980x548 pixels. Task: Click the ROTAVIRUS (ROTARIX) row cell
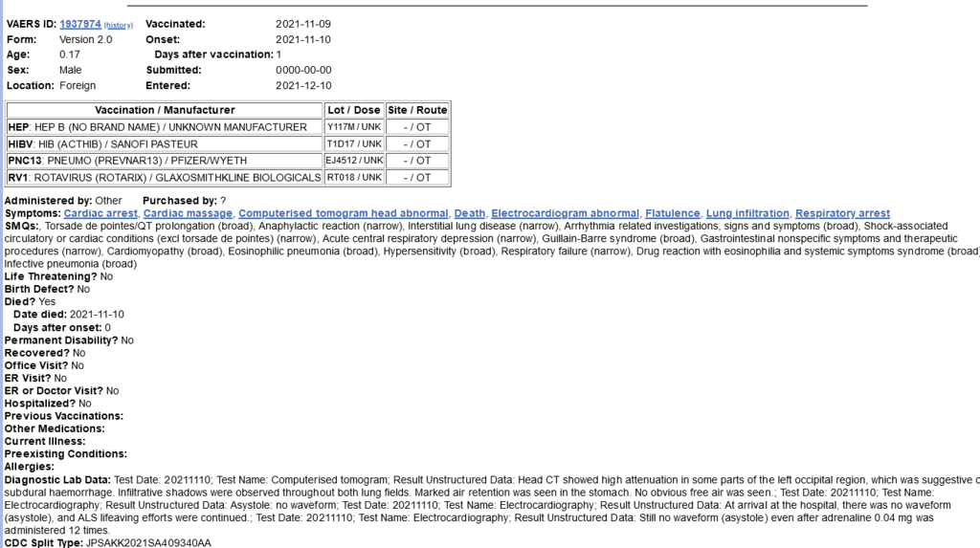click(x=165, y=178)
